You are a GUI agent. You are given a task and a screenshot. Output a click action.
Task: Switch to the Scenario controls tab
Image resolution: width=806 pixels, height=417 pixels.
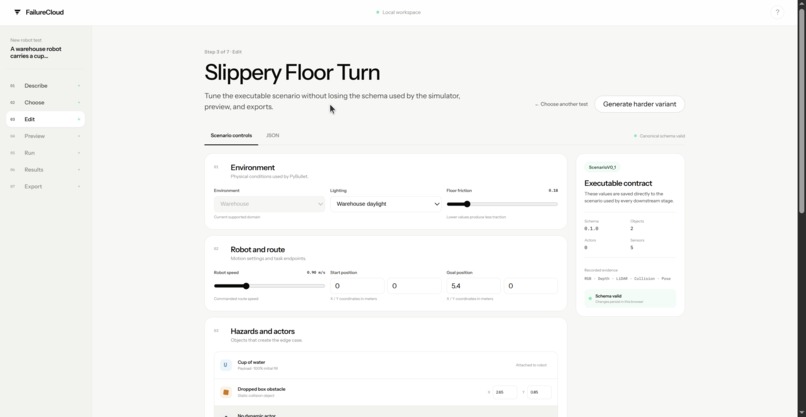(231, 136)
